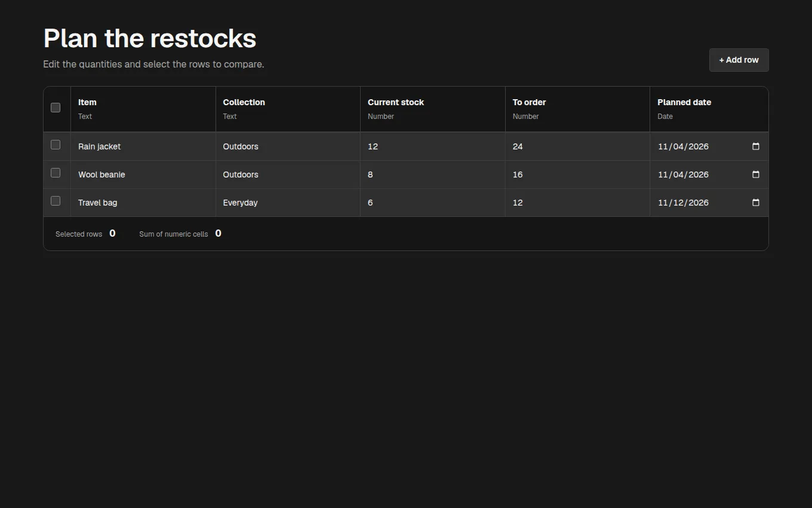This screenshot has width=812, height=508.
Task: Click current stock value 8 for Wool beanie
Action: (x=433, y=175)
